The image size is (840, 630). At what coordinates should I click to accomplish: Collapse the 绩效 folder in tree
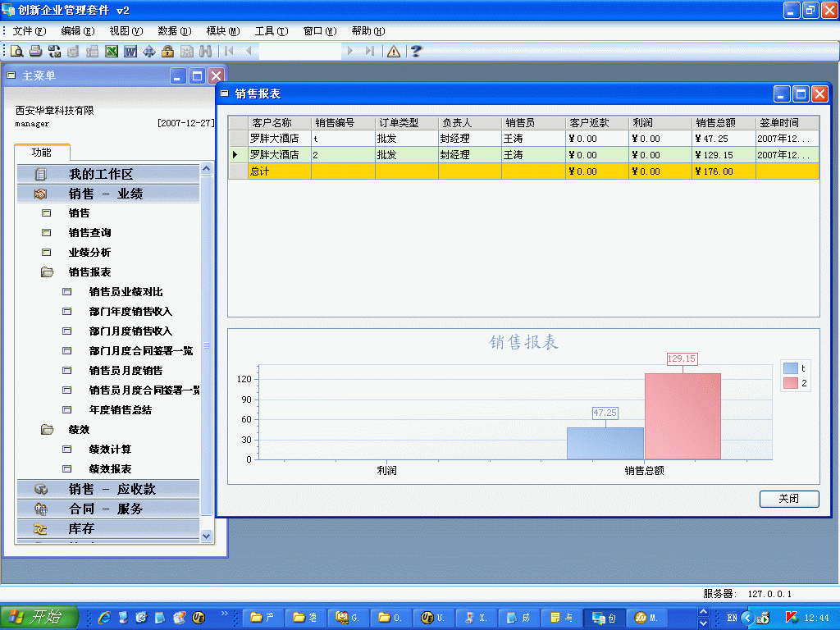click(47, 430)
